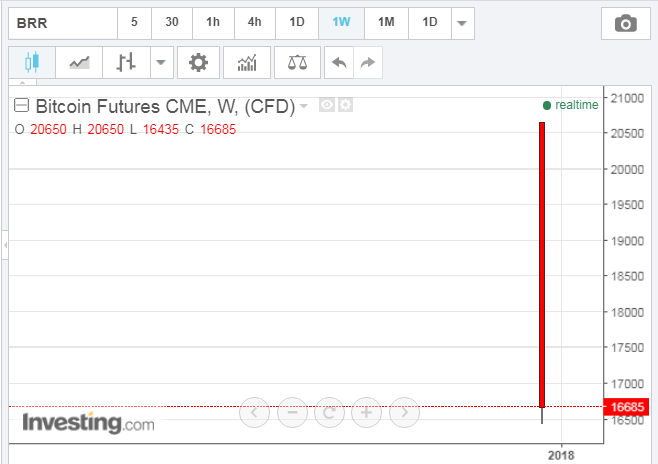Undo the last chart action

(339, 63)
